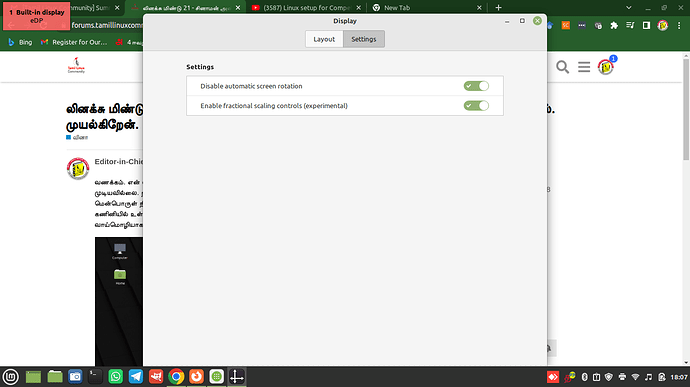Image resolution: width=690 pixels, height=387 pixels.
Task: Open the forum search magnifier icon
Action: click(562, 67)
